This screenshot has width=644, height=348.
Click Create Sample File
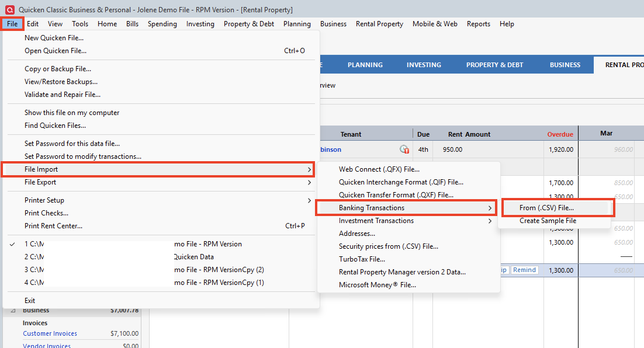click(555, 220)
